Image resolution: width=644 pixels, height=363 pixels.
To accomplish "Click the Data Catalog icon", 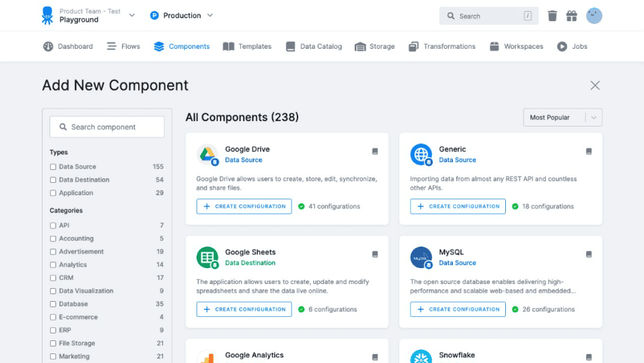I will [290, 46].
